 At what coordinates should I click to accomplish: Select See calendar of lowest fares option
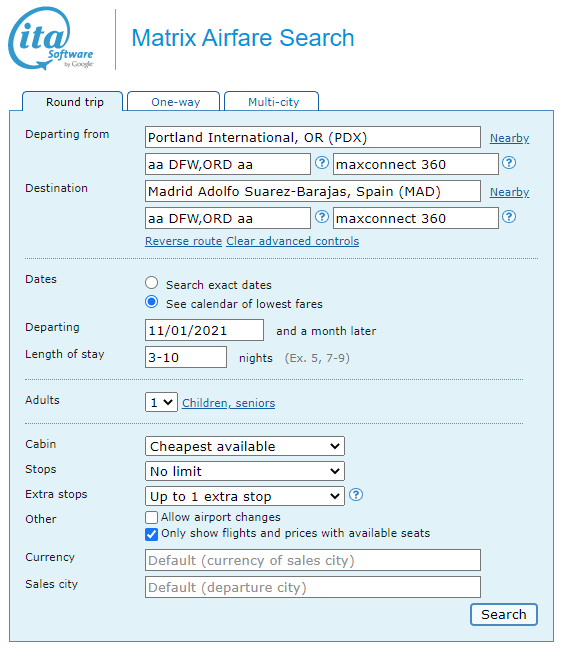coord(151,302)
